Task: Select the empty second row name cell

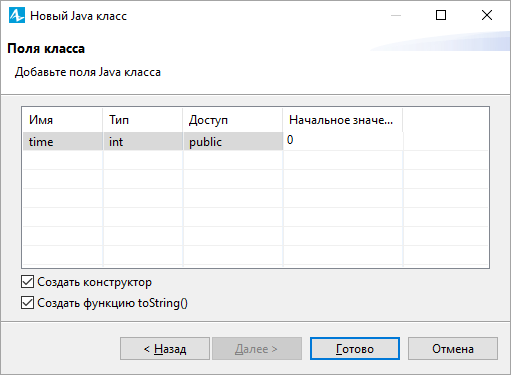Action: [63, 160]
